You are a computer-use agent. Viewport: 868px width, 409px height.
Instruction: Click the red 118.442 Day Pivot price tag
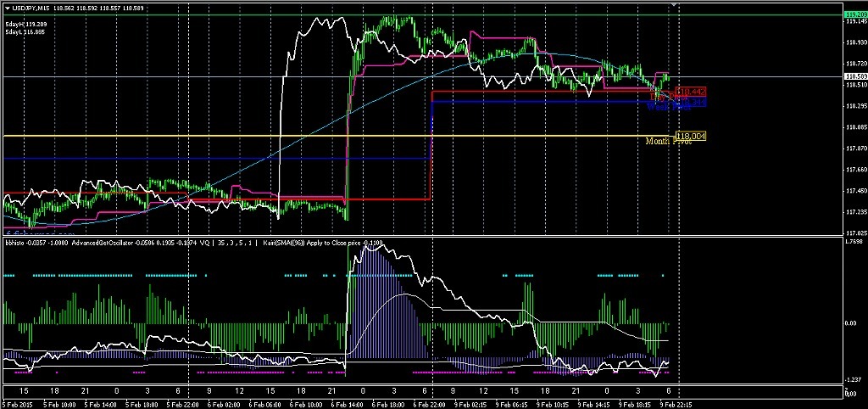tap(692, 91)
